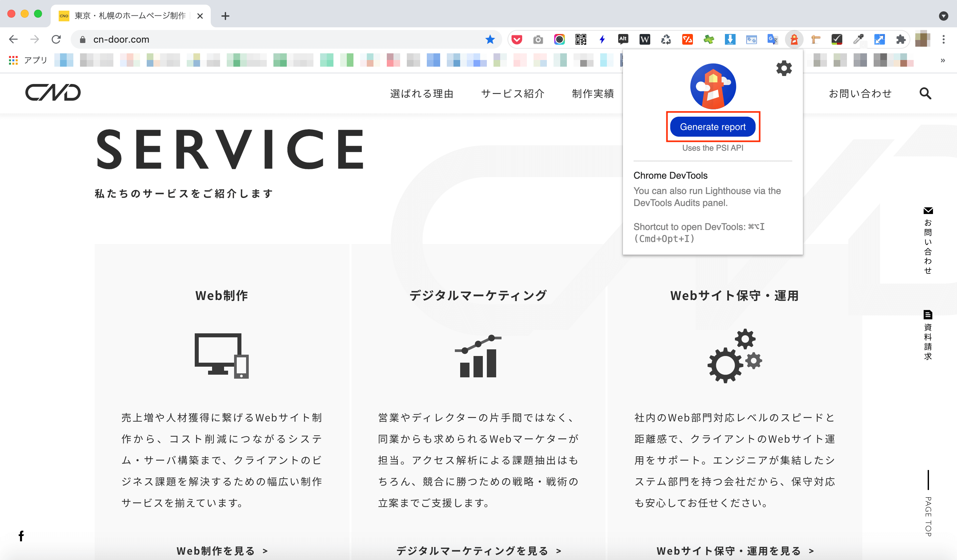Open お問い合わせ nav menu item

pos(860,93)
